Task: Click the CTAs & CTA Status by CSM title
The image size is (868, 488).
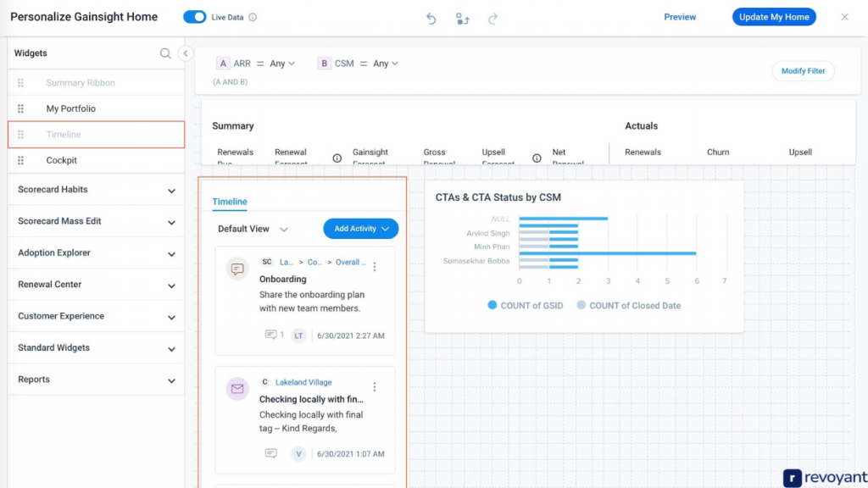Action: 498,197
